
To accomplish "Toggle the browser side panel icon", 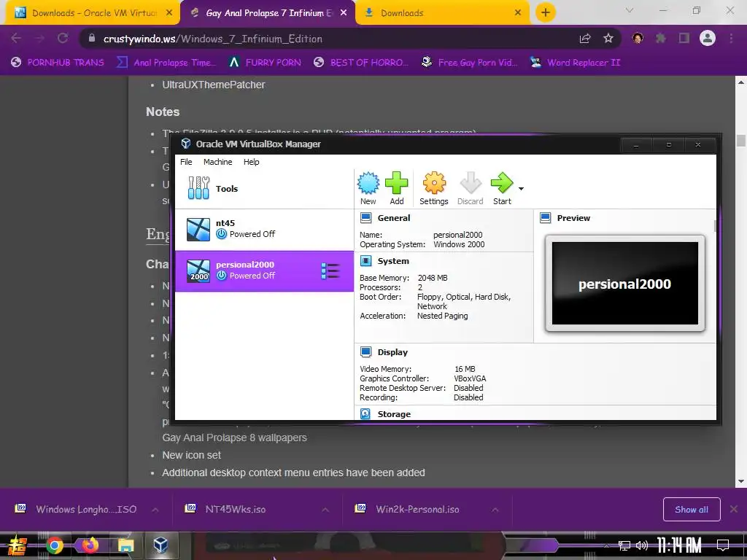I will click(684, 39).
